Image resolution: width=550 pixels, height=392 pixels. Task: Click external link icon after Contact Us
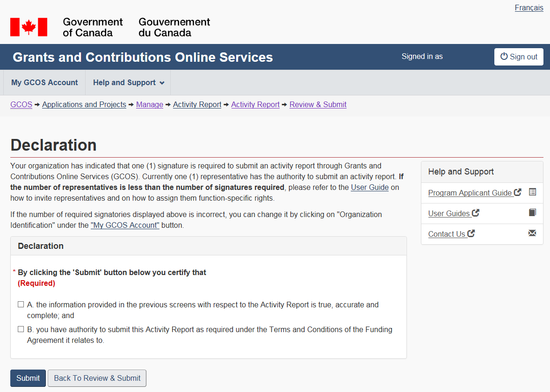click(x=471, y=233)
